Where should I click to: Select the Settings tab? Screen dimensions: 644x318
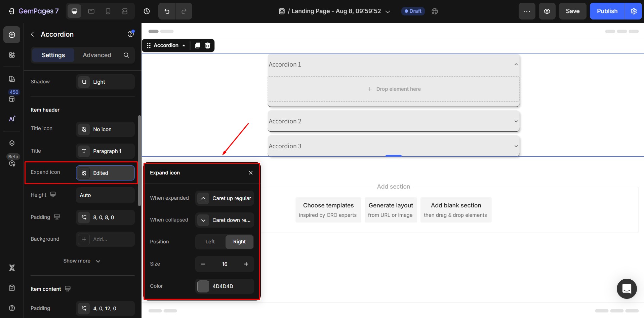[x=53, y=55]
